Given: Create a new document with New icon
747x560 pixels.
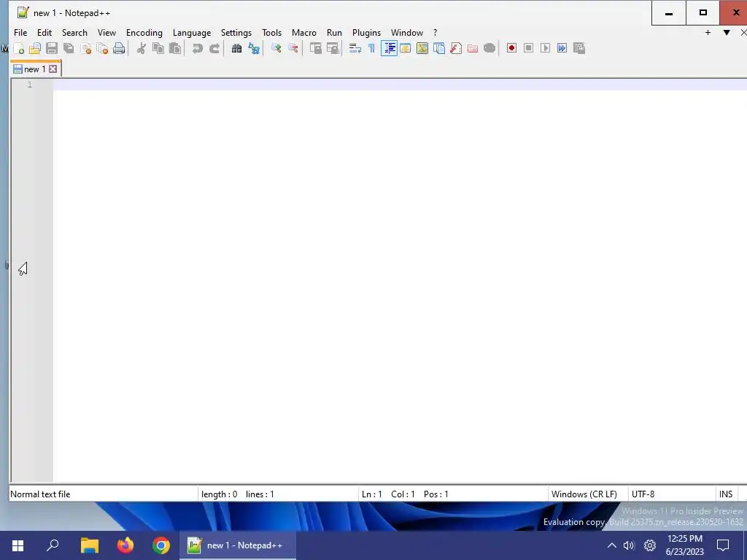Looking at the screenshot, I should (x=18, y=48).
